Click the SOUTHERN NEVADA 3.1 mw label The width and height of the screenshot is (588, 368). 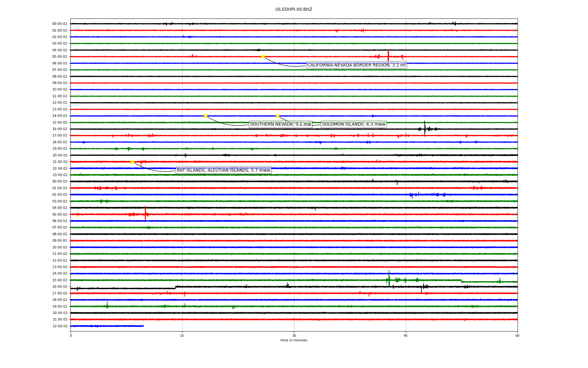tap(281, 124)
